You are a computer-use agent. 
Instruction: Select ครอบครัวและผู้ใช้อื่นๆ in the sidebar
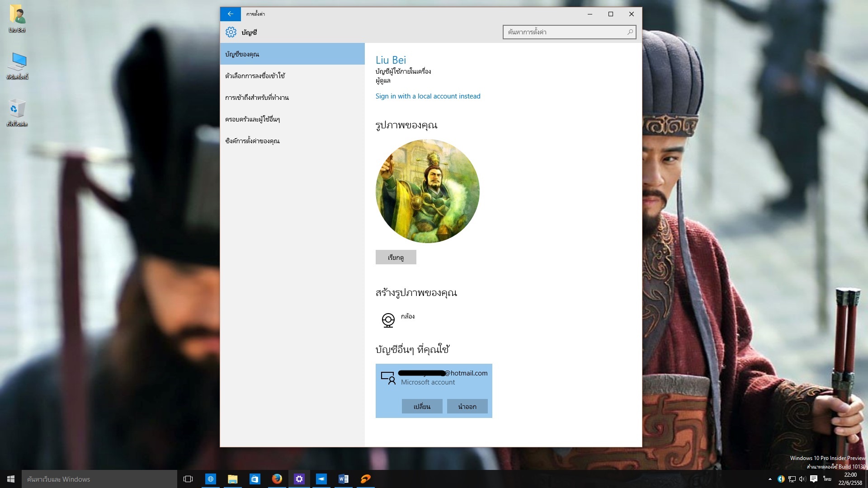[252, 119]
